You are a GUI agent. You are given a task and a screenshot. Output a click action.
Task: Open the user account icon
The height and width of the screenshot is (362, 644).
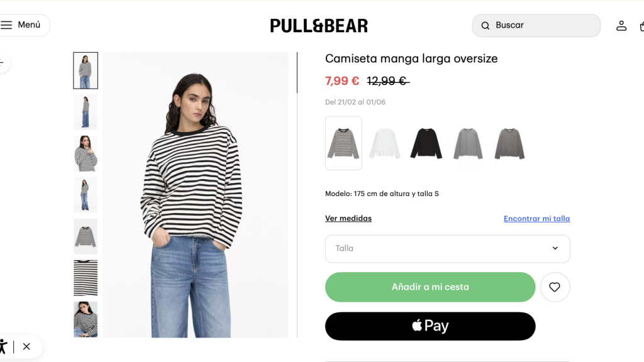621,25
